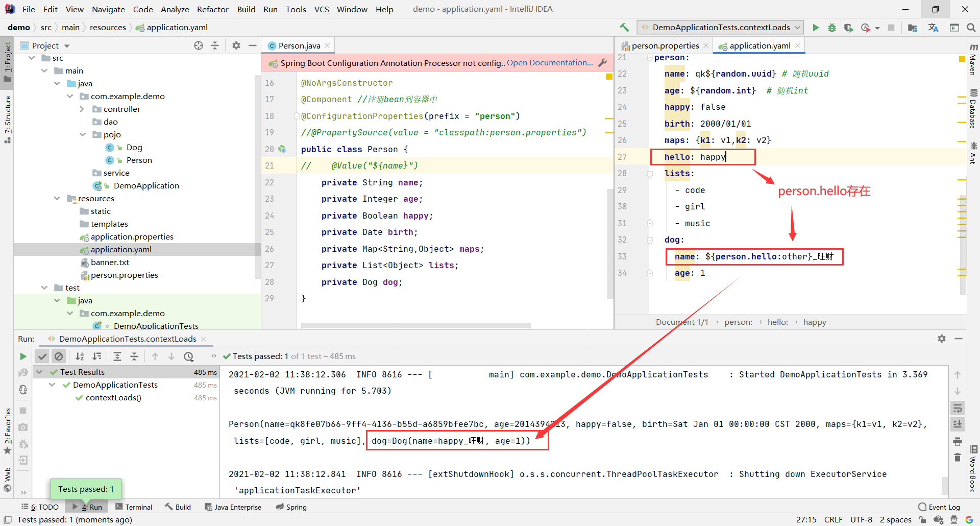This screenshot has height=526, width=980.
Task: Select hello in the yaml breadcrumb bar
Action: 778,322
